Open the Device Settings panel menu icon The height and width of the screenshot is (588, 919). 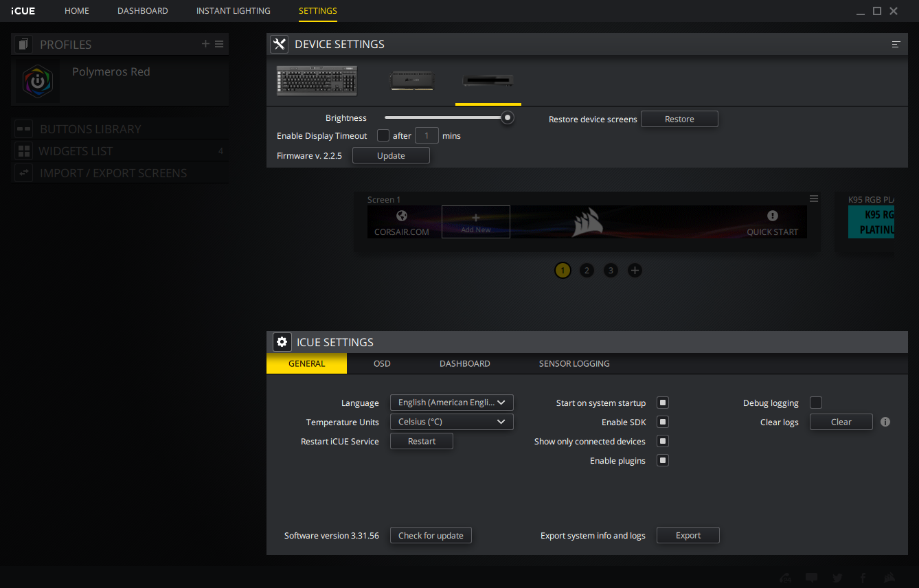click(896, 44)
